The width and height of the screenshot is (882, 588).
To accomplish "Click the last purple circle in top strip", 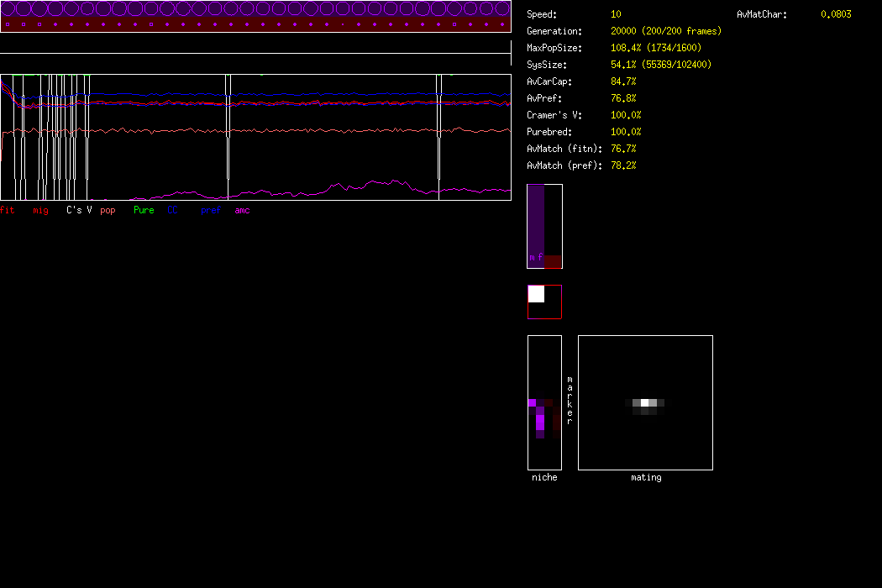I will (x=501, y=8).
